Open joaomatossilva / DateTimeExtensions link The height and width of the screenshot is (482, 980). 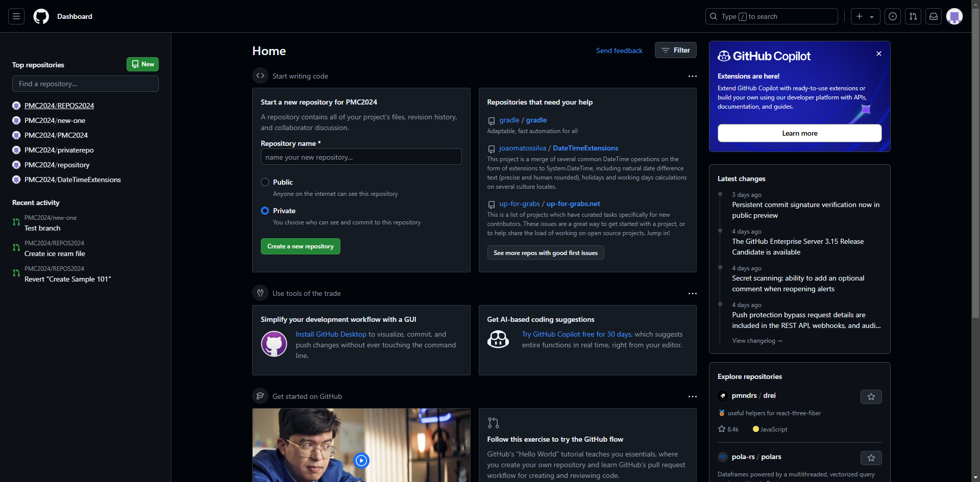[x=559, y=148]
